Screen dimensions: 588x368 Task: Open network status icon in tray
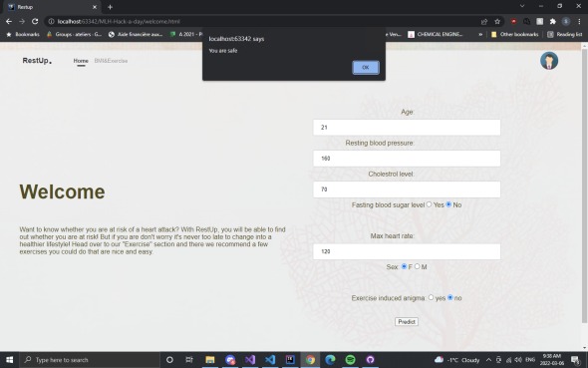pos(508,360)
